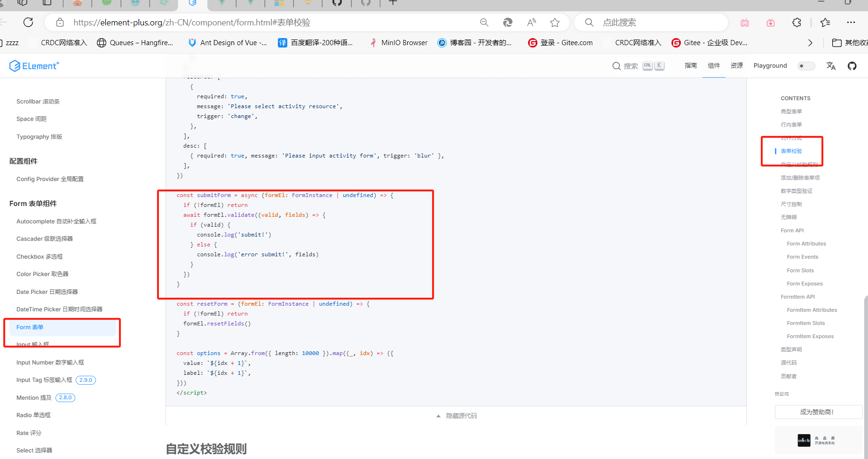Open the Element Plus GitHub repository icon

852,66
